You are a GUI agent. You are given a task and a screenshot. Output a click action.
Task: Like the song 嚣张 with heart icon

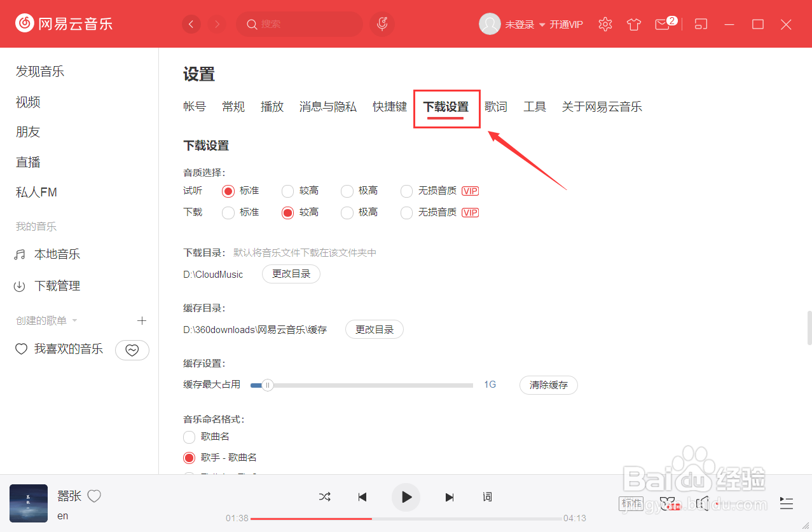click(94, 496)
